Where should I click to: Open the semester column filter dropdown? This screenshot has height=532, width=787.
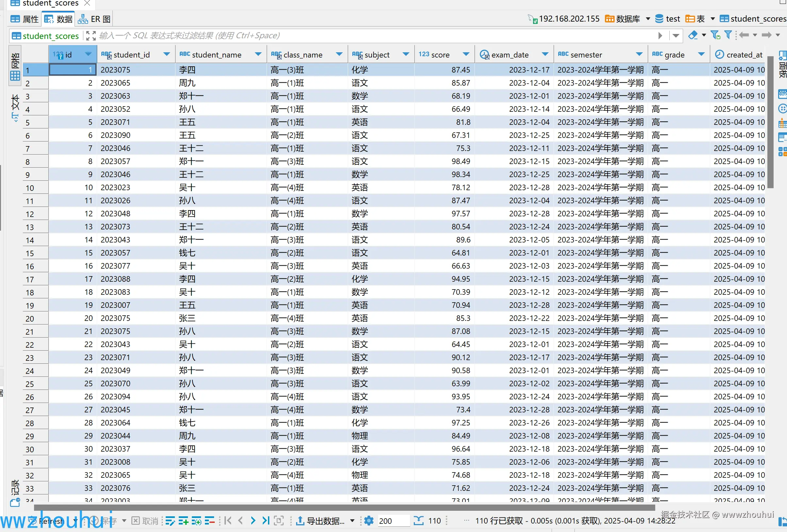pos(639,55)
